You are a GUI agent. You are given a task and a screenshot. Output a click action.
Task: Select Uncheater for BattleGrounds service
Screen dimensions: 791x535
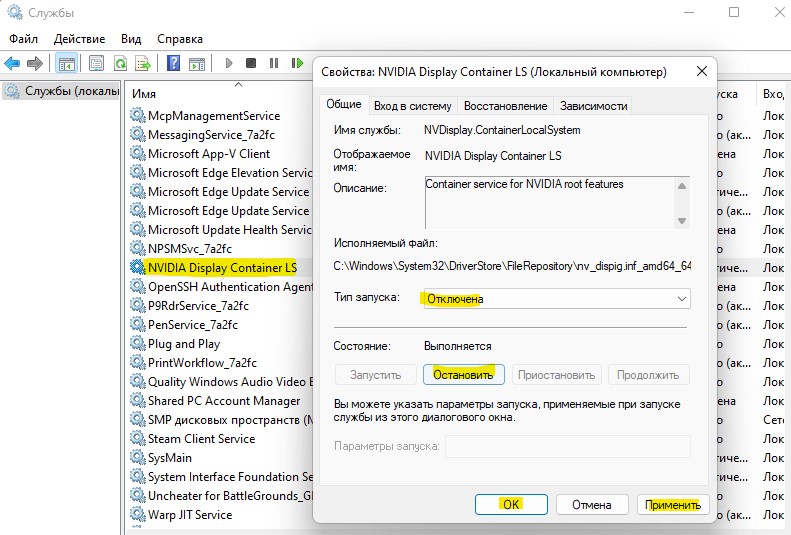(x=220, y=496)
